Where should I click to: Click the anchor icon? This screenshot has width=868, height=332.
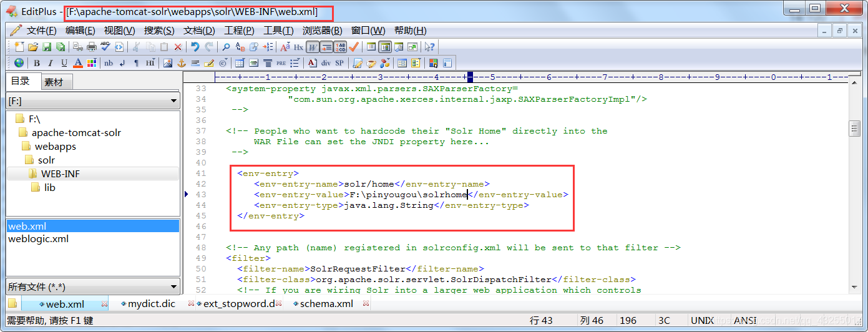182,63
